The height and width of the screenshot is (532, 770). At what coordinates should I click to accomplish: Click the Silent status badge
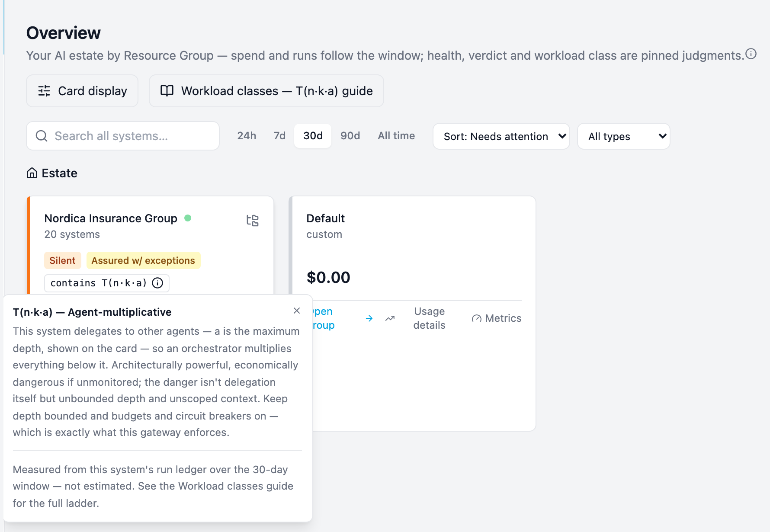point(62,260)
